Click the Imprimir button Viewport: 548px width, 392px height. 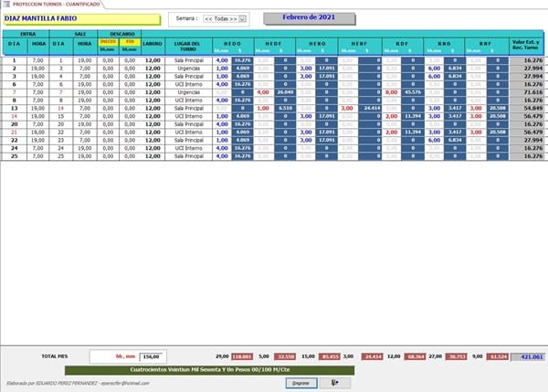[301, 383]
